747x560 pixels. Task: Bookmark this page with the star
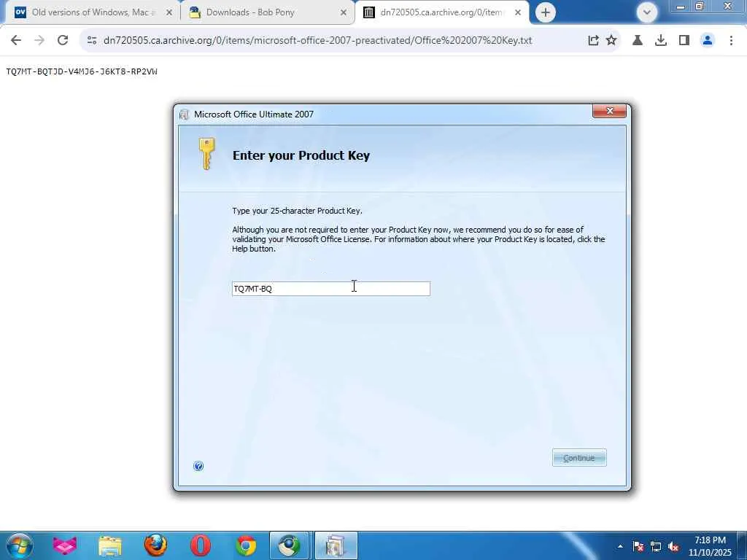click(x=611, y=41)
